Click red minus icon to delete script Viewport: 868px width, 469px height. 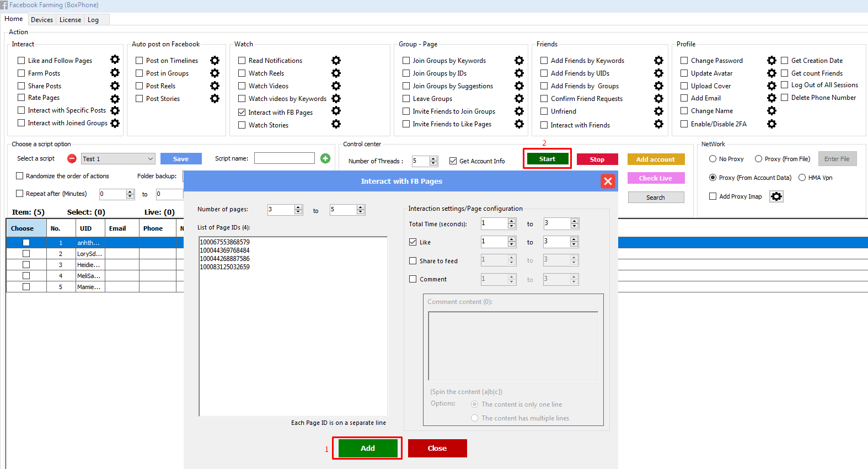72,158
